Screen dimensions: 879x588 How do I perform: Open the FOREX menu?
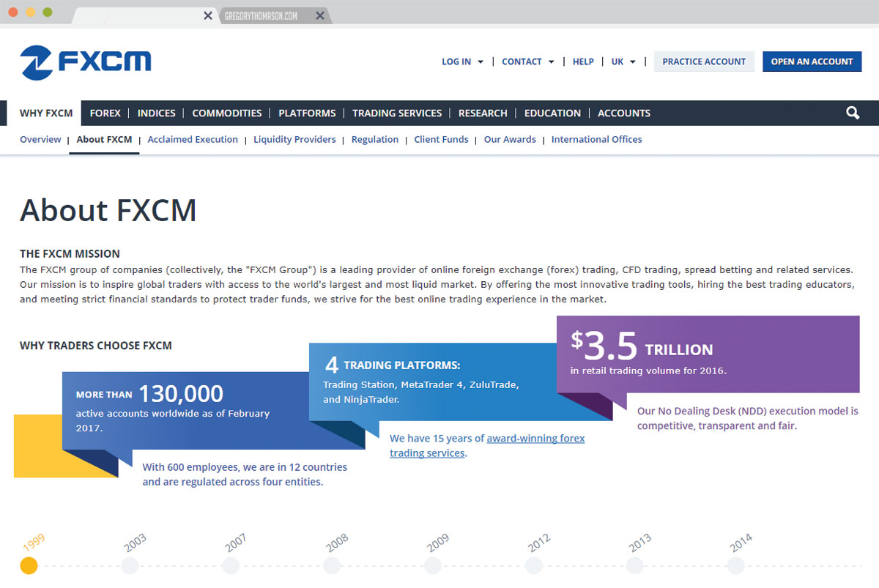[105, 113]
